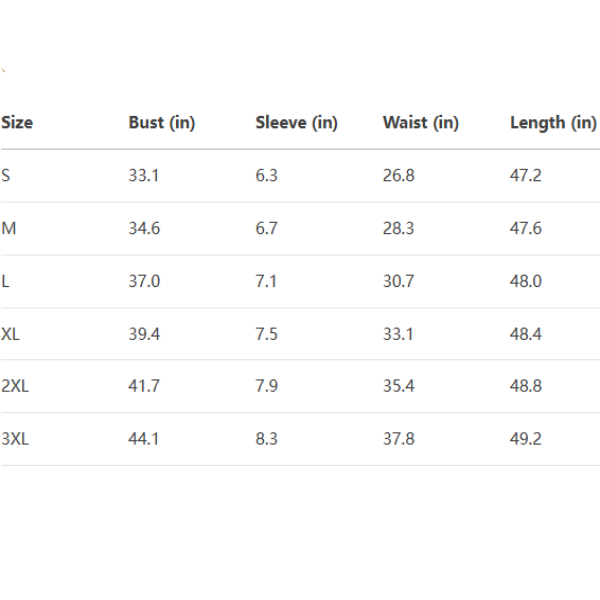Image resolution: width=600 pixels, height=600 pixels.
Task: Click sleeve value 6.7 for size M
Action: 266,228
